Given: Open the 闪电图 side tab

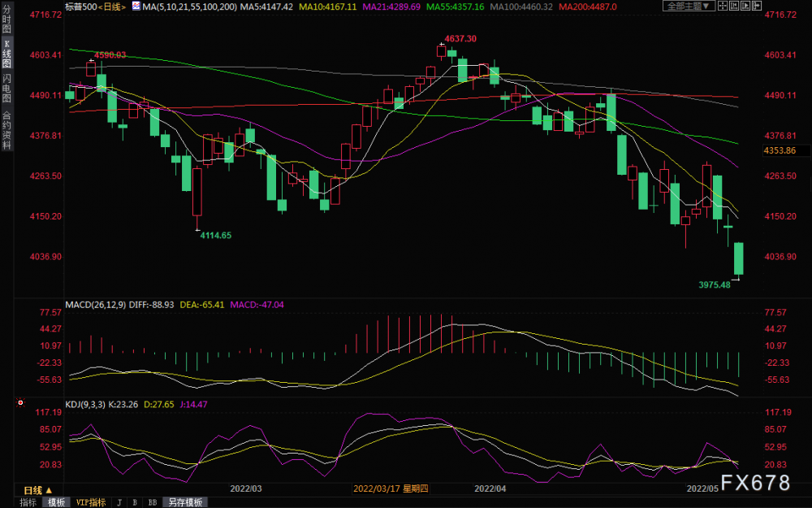Looking at the screenshot, I should [6, 88].
